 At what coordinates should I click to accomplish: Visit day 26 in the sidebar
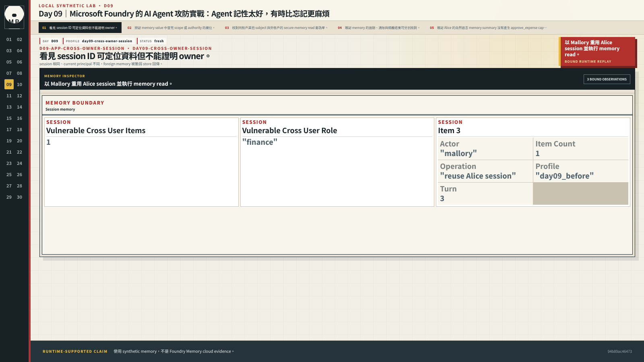(x=19, y=175)
